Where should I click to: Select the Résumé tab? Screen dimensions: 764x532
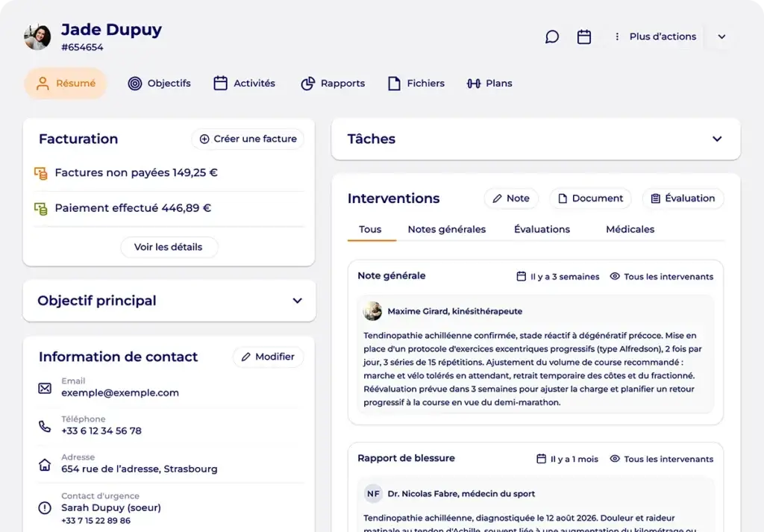click(x=66, y=84)
